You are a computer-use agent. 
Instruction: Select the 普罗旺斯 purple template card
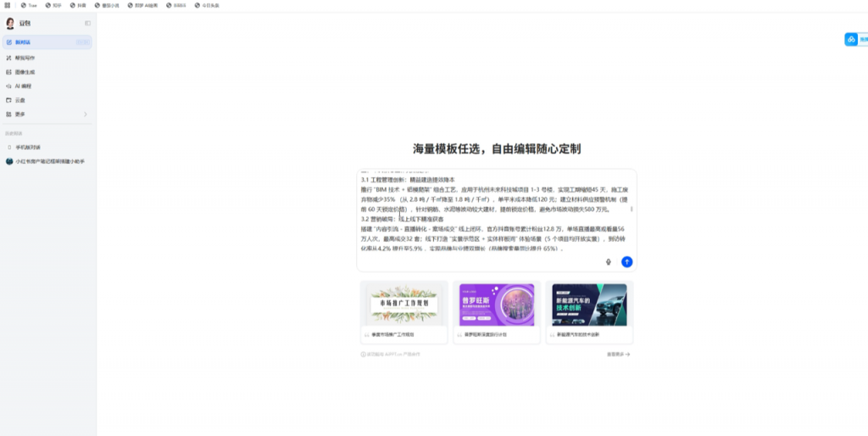click(x=497, y=312)
